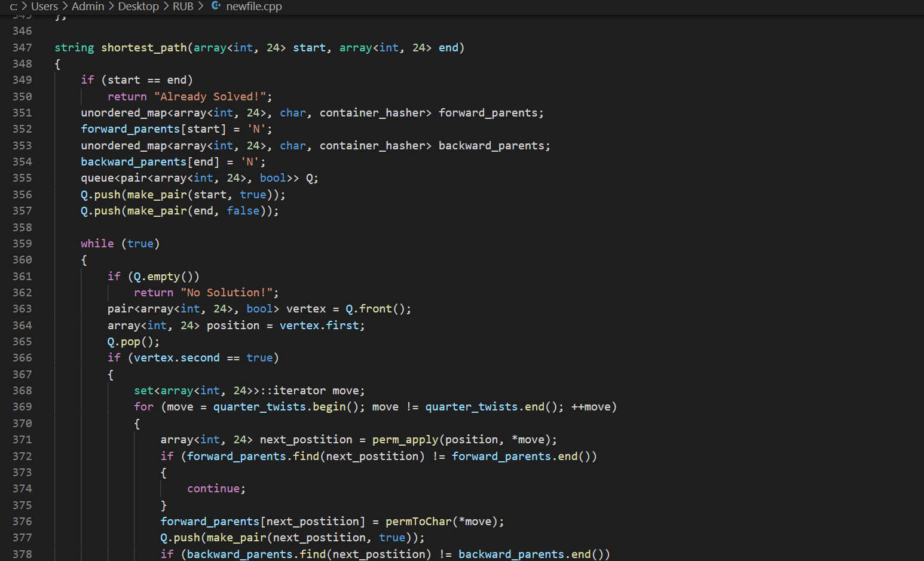Click the while keyword on line 359
The width and height of the screenshot is (924, 561).
click(97, 244)
